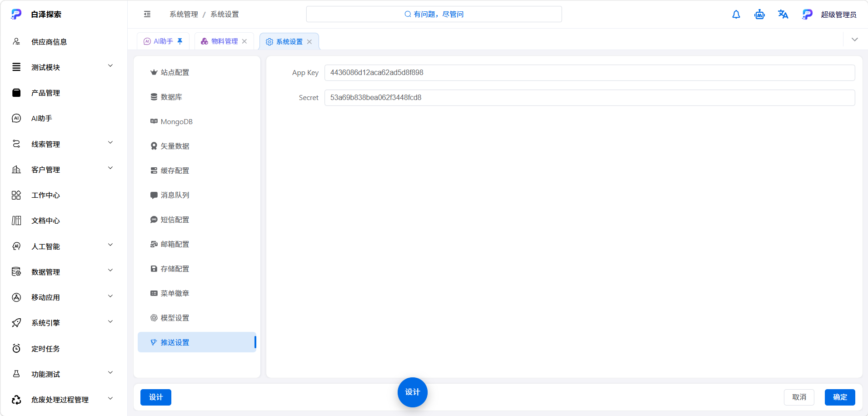The image size is (868, 416).
Task: Expand the 线索管理 menu chevron
Action: (x=110, y=143)
